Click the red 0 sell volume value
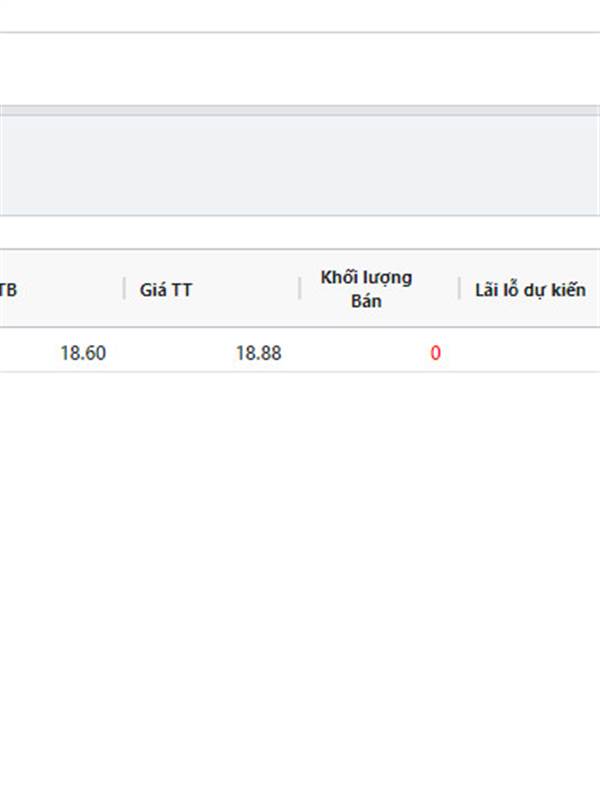The image size is (600, 800). click(x=435, y=353)
